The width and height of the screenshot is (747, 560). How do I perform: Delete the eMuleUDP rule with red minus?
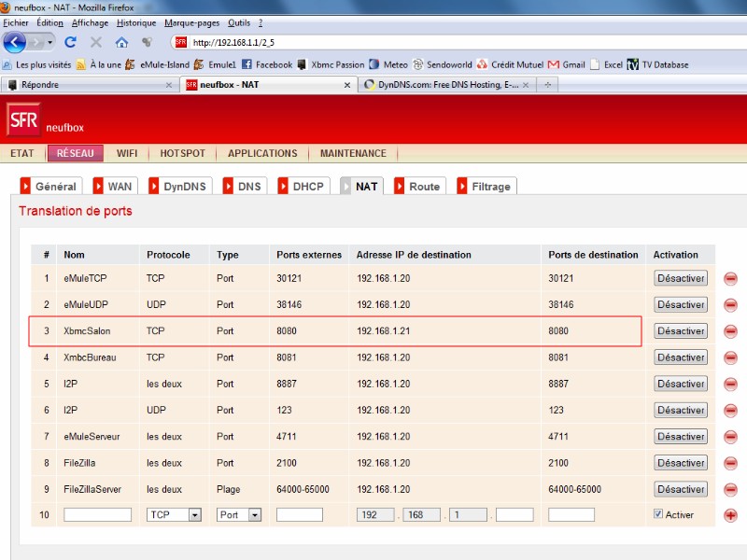730,305
